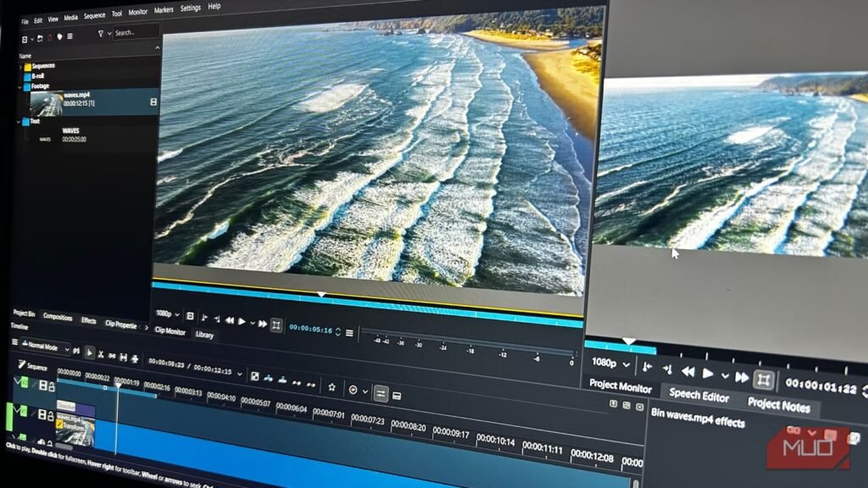Screen dimensions: 868x488
Task: Open the Normal Mode dropdown
Action: (42, 347)
